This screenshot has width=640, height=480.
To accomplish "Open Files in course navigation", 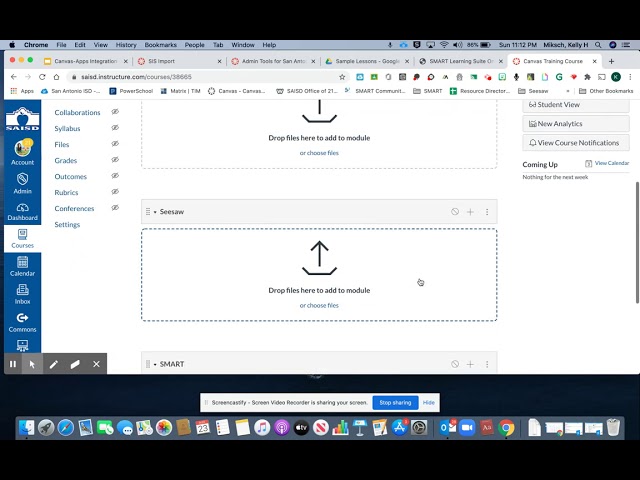I will pos(62,144).
